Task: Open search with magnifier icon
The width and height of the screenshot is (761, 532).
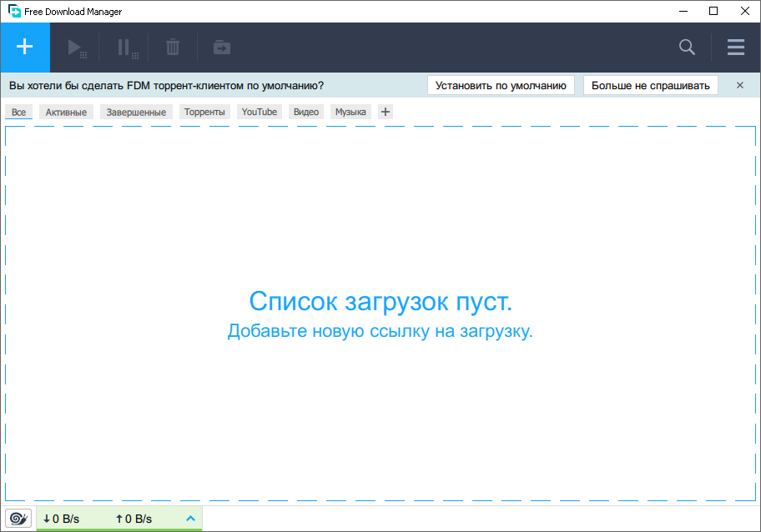Action: point(687,47)
